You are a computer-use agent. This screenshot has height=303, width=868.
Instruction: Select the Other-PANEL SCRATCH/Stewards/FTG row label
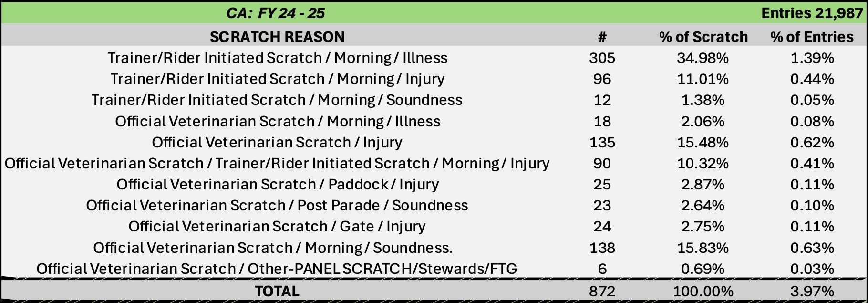click(x=277, y=269)
